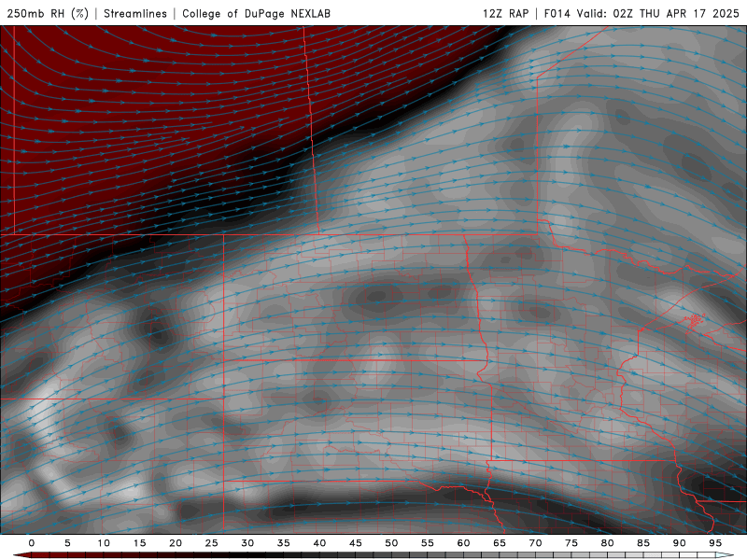Select the "20" value on the RH color scale
The width and height of the screenshot is (747, 560).
[x=176, y=543]
